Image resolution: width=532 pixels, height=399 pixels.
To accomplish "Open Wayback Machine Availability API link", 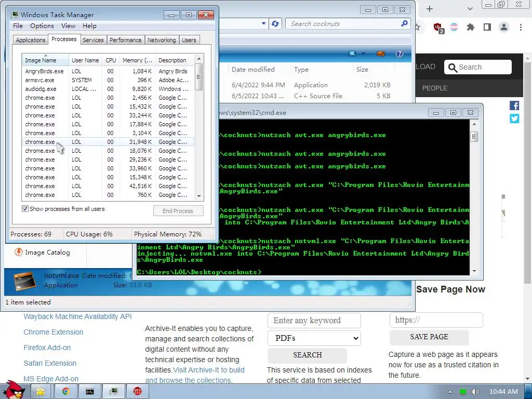I will 78,316.
